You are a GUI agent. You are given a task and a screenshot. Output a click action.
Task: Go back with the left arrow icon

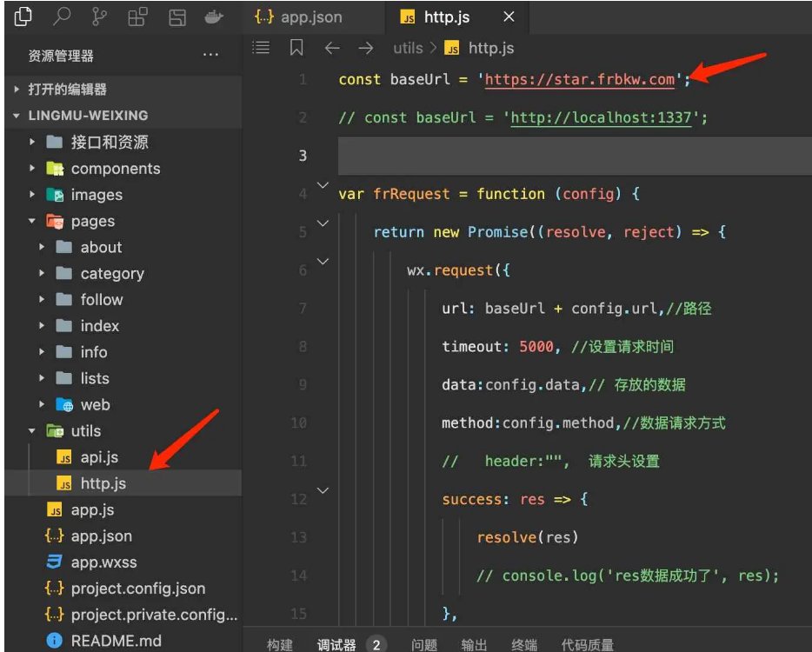point(332,48)
